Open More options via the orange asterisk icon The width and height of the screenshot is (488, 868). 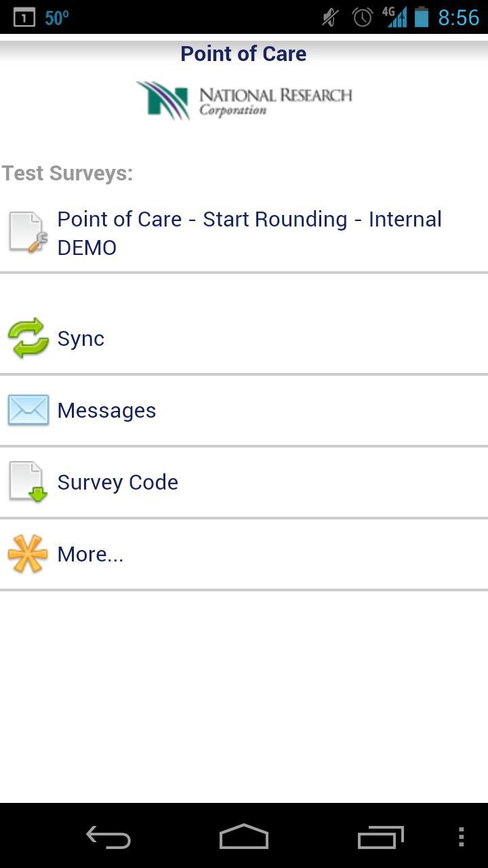point(26,554)
